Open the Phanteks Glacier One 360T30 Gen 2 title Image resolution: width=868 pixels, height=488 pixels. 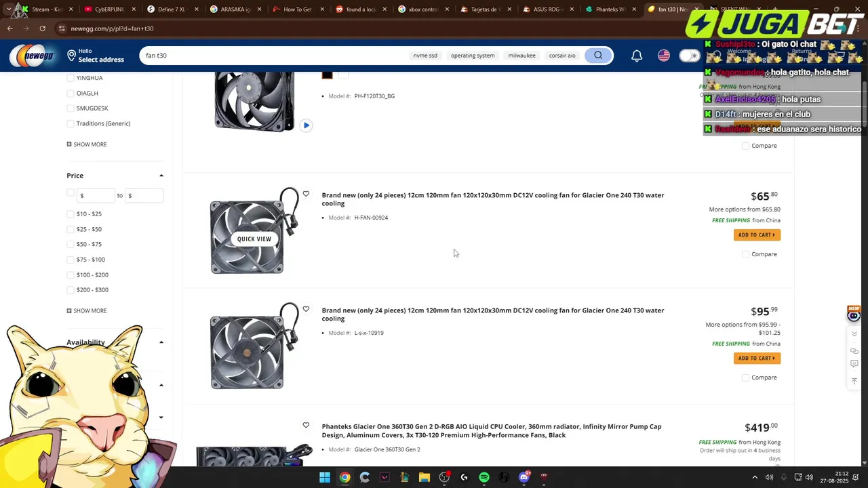(492, 430)
